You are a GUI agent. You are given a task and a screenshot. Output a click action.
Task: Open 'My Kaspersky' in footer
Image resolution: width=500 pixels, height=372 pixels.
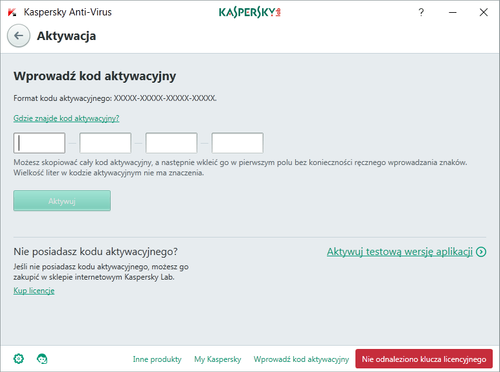pos(218,359)
